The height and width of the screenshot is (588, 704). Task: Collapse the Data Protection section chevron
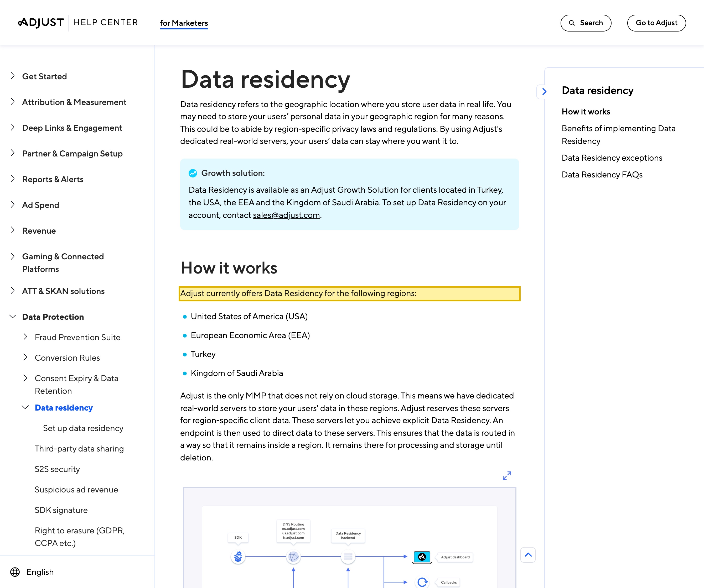point(13,316)
